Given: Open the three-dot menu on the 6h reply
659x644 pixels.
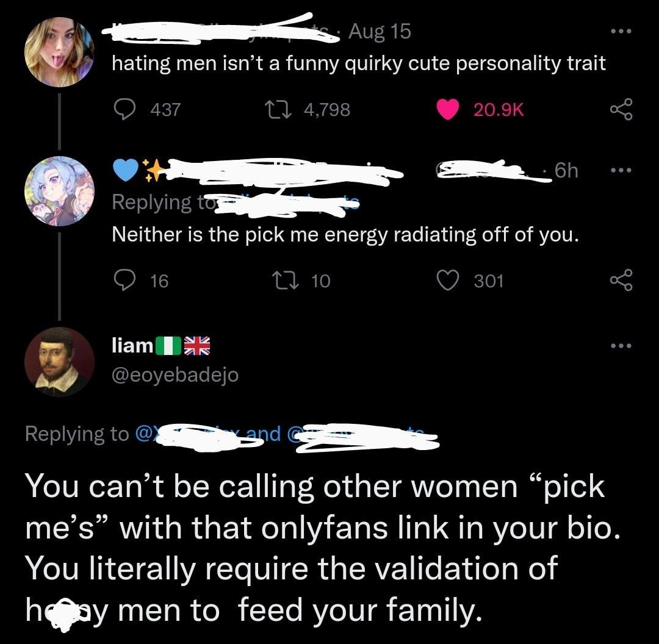Looking at the screenshot, I should [x=622, y=170].
